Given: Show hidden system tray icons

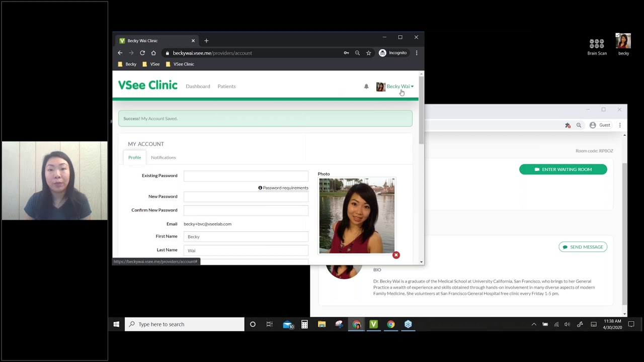Looking at the screenshot, I should coord(534,324).
